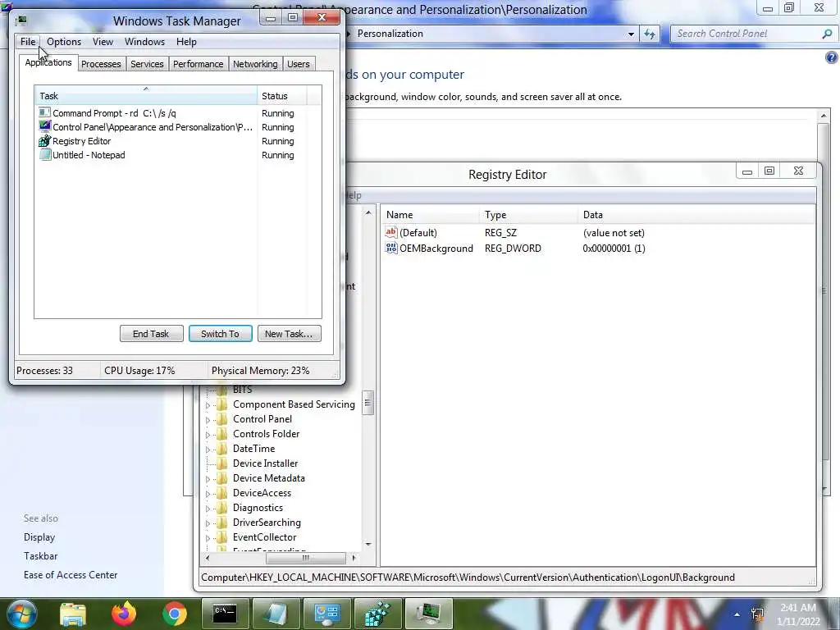Screen dimensions: 840x630
Task: Click the Control Panel folder icon in registry tree
Action: 222,419
